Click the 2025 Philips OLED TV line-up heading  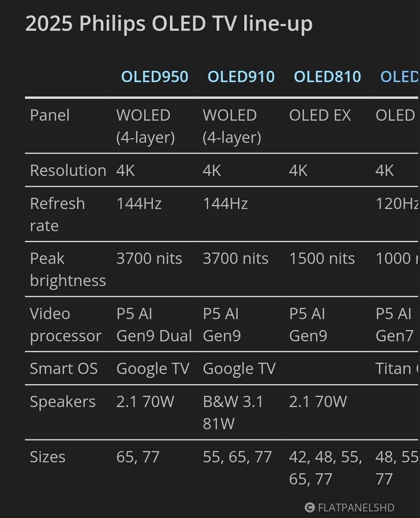169,23
